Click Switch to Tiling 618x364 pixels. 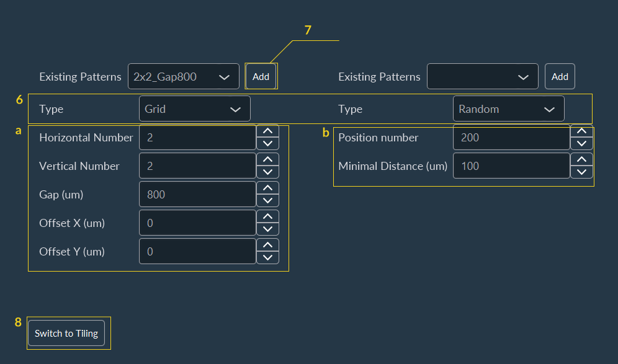point(66,333)
